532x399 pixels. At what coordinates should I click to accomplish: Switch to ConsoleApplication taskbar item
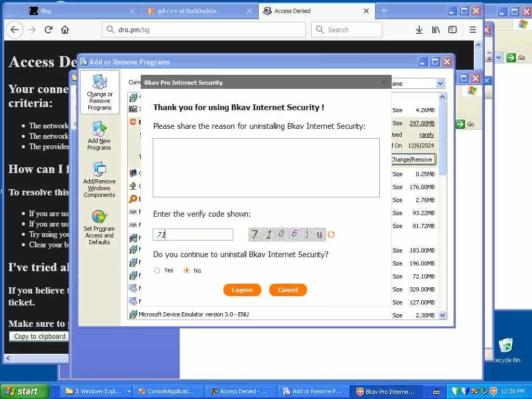click(168, 391)
